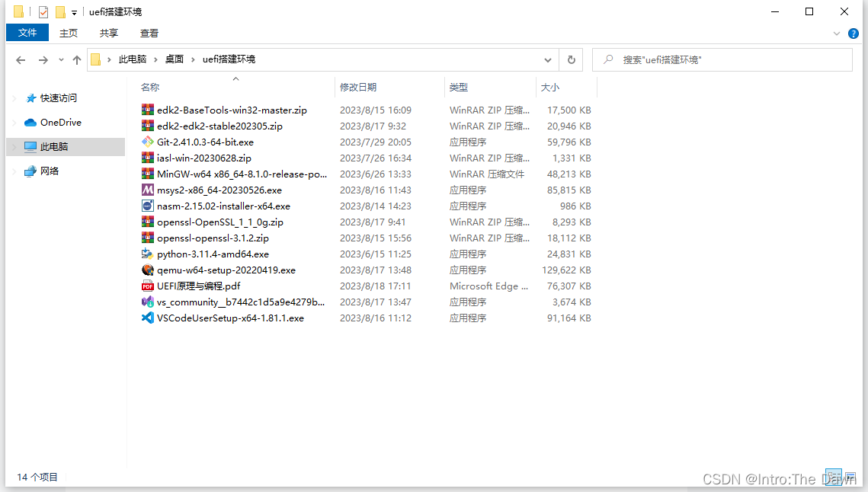Click the openssl-openssl-3.1.2.zip archive icon
Viewport: 868px width, 492px height.
147,238
